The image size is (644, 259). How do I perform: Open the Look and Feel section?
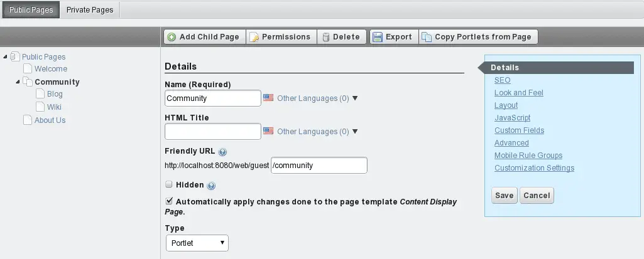click(x=519, y=93)
